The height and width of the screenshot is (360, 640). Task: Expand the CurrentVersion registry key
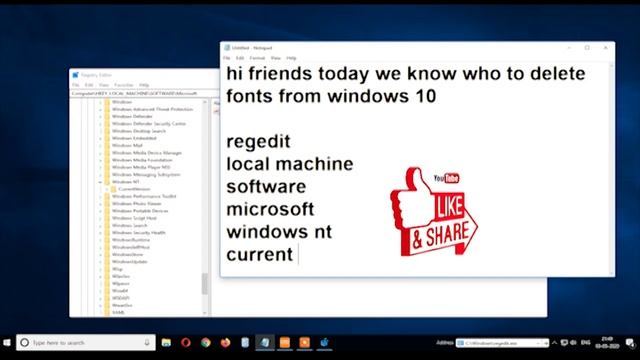point(107,189)
